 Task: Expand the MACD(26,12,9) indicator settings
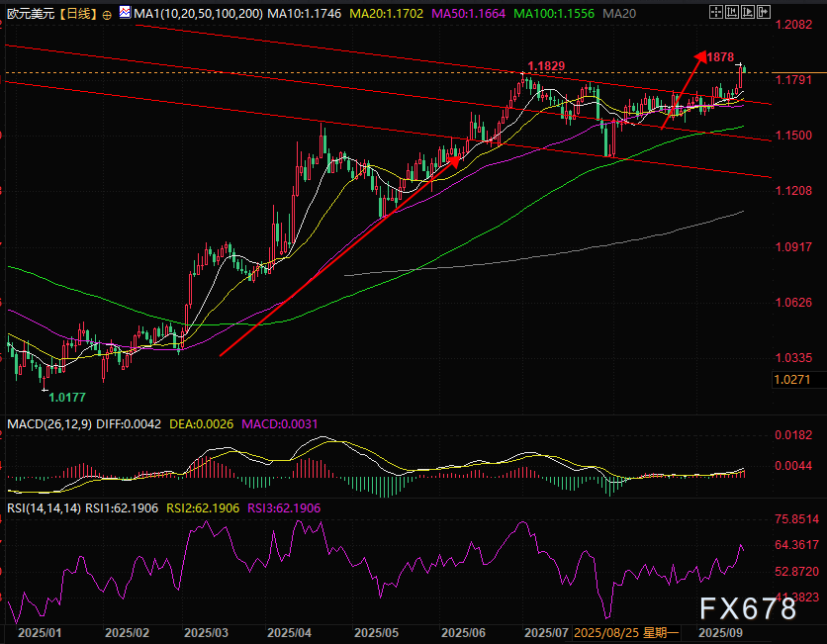tap(46, 424)
